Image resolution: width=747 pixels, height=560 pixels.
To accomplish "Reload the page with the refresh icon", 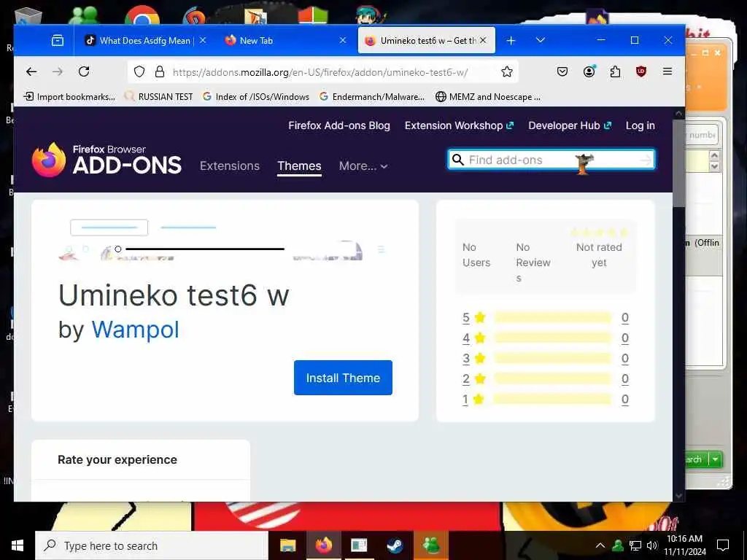I will tap(84, 71).
